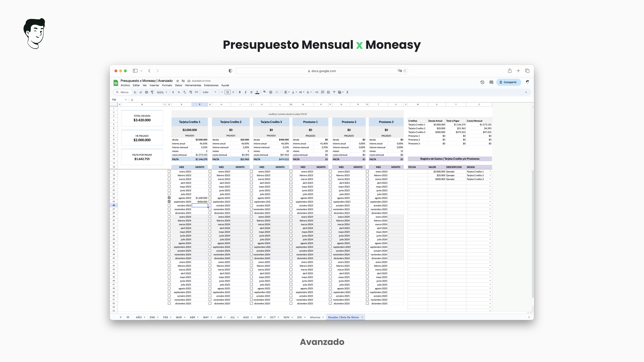Toggle bold formatting
644x362 pixels.
(240, 92)
